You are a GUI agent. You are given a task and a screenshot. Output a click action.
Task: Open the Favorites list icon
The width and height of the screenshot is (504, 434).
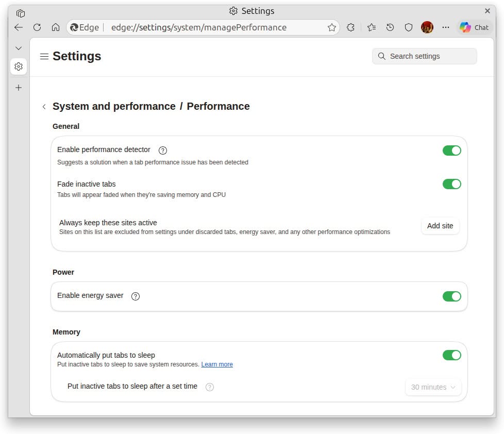372,27
